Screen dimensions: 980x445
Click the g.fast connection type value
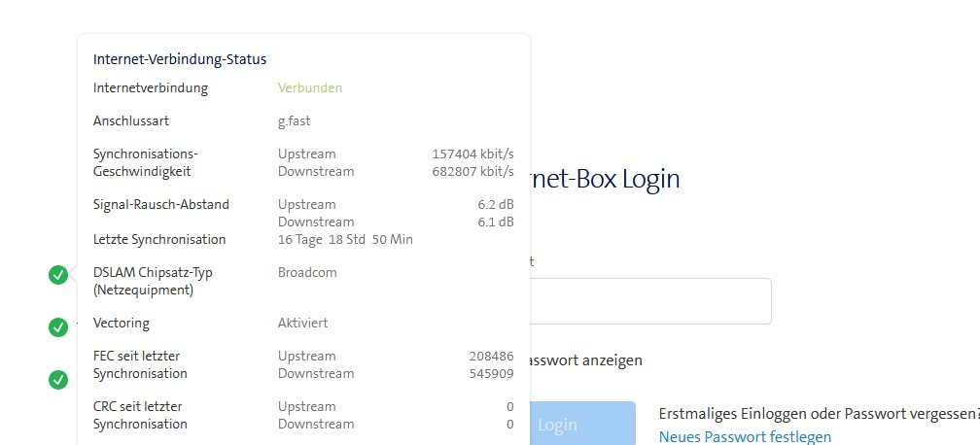tap(294, 121)
